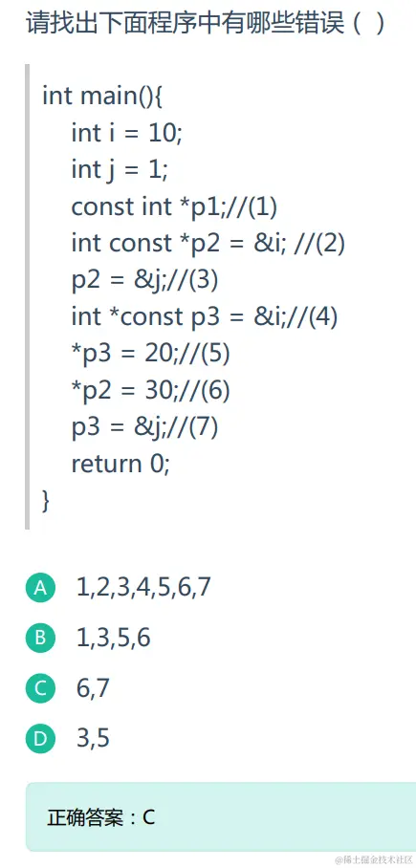The width and height of the screenshot is (416, 868).
Task: Click the 'int main(){' code line
Action: tap(102, 97)
